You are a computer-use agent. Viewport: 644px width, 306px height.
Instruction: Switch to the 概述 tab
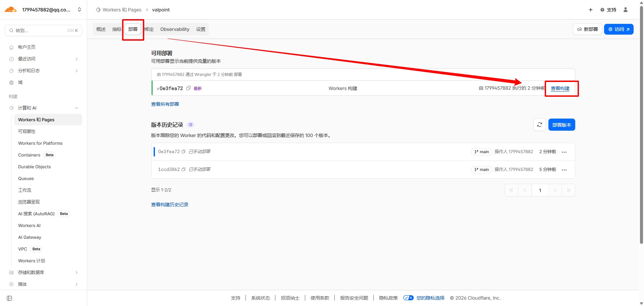coord(101,29)
